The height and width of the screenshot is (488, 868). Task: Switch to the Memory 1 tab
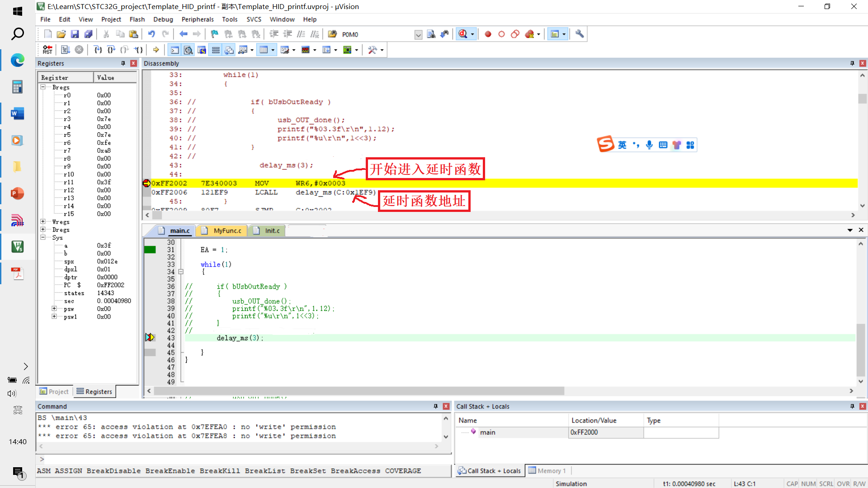tap(547, 470)
